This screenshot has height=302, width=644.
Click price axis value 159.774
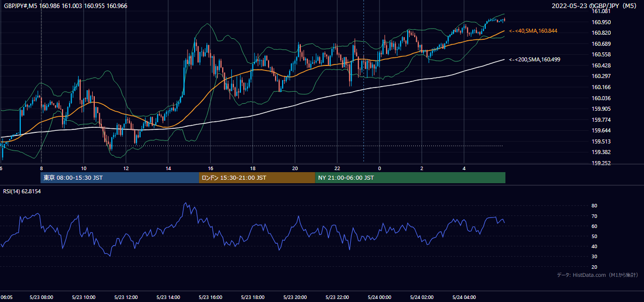pyautogui.click(x=601, y=120)
